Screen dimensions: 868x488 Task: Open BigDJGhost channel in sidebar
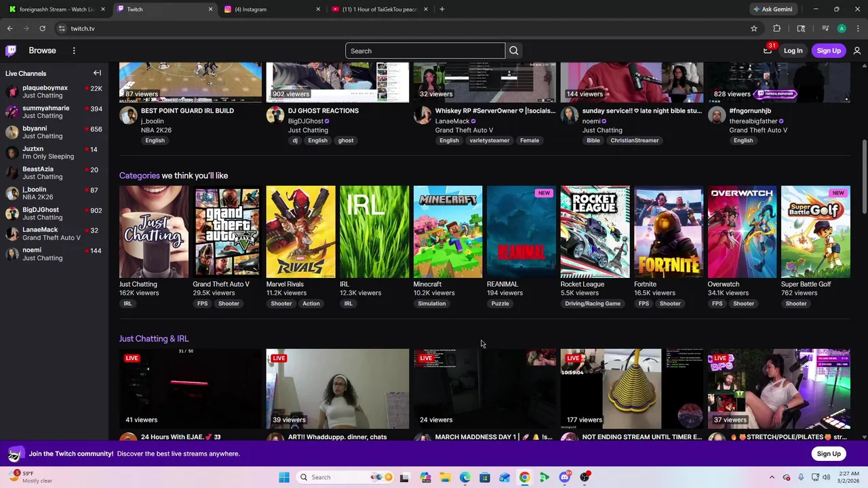[54, 213]
